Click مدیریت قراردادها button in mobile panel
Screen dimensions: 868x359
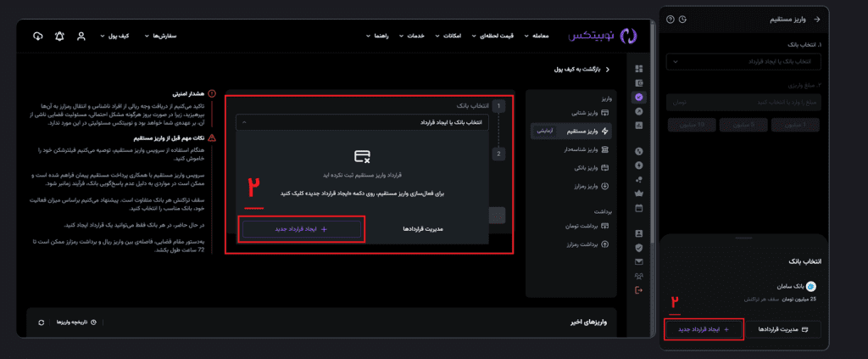(x=785, y=328)
